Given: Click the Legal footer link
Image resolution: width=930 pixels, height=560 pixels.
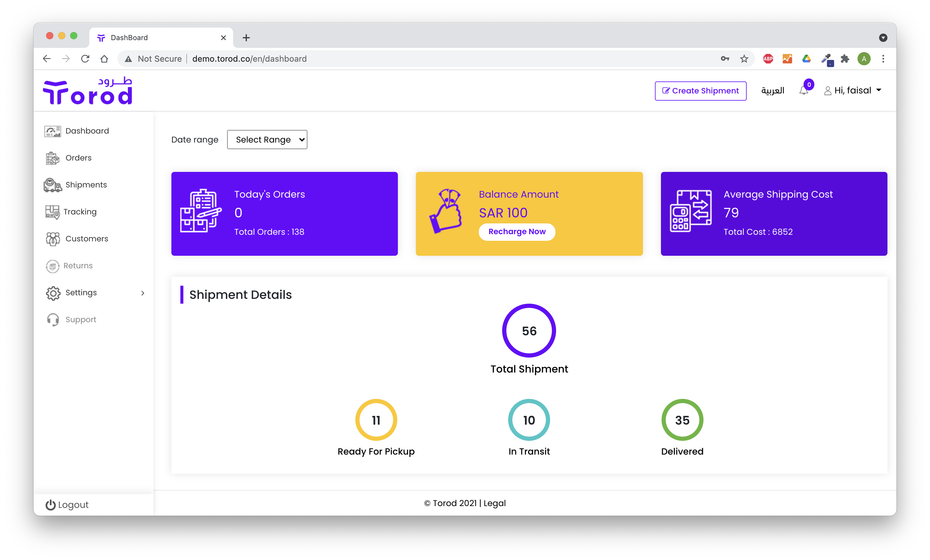Looking at the screenshot, I should pos(494,503).
